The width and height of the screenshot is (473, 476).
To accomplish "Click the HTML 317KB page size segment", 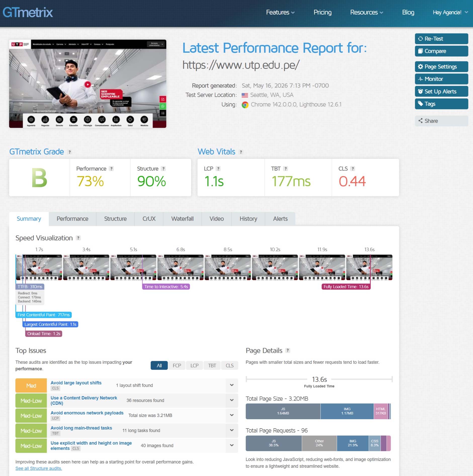I will tap(381, 411).
